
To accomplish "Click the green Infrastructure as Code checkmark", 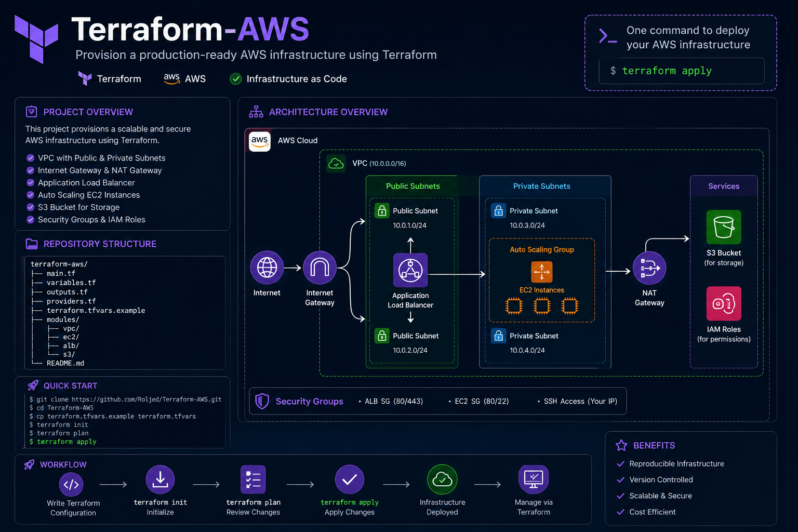I will point(236,79).
